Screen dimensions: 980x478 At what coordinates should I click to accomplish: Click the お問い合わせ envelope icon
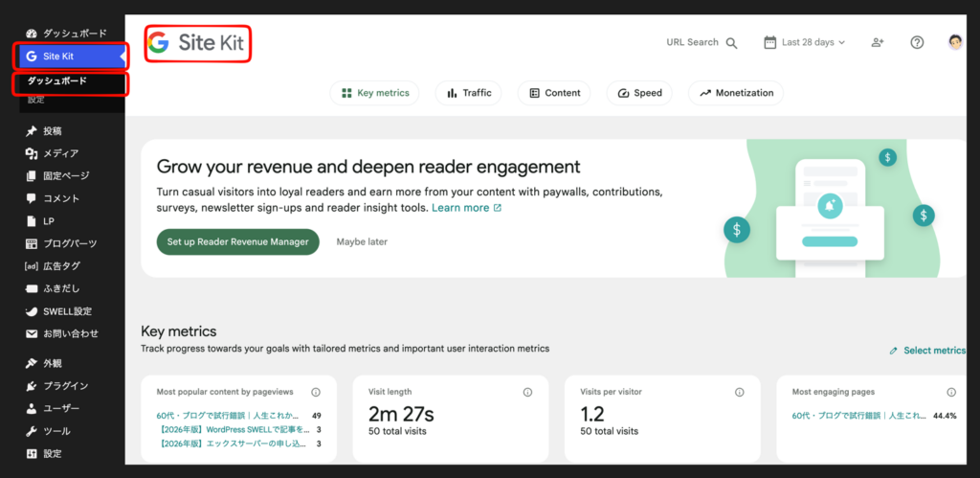[32, 333]
